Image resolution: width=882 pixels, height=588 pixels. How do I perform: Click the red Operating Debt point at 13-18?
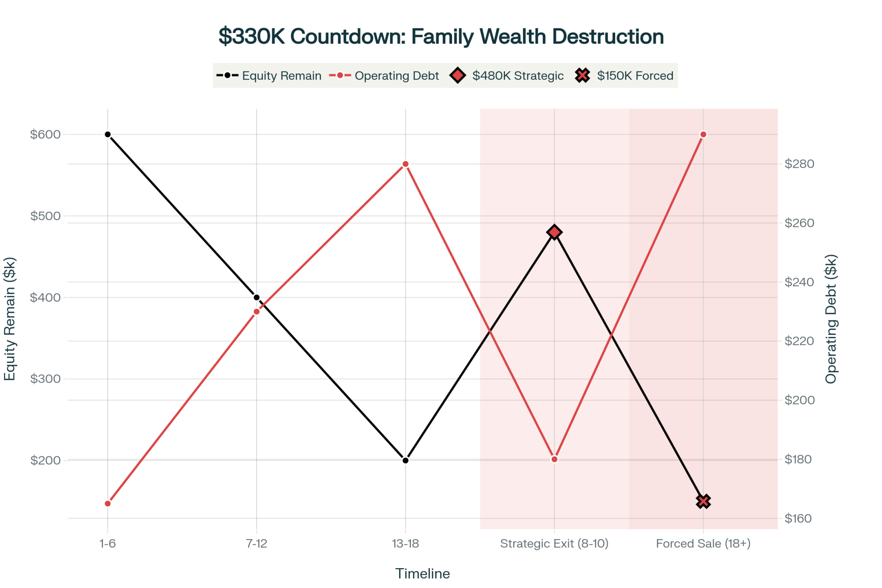point(406,164)
